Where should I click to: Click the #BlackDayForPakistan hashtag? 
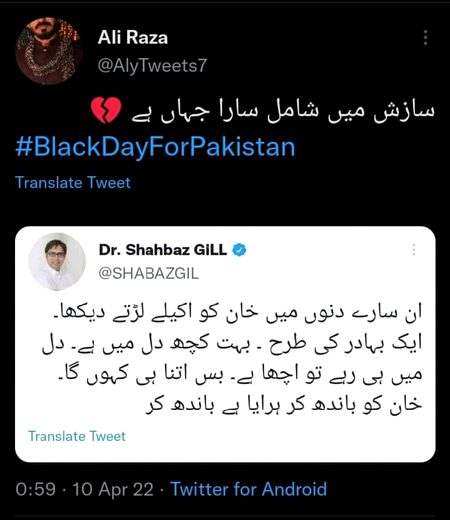pyautogui.click(x=155, y=147)
